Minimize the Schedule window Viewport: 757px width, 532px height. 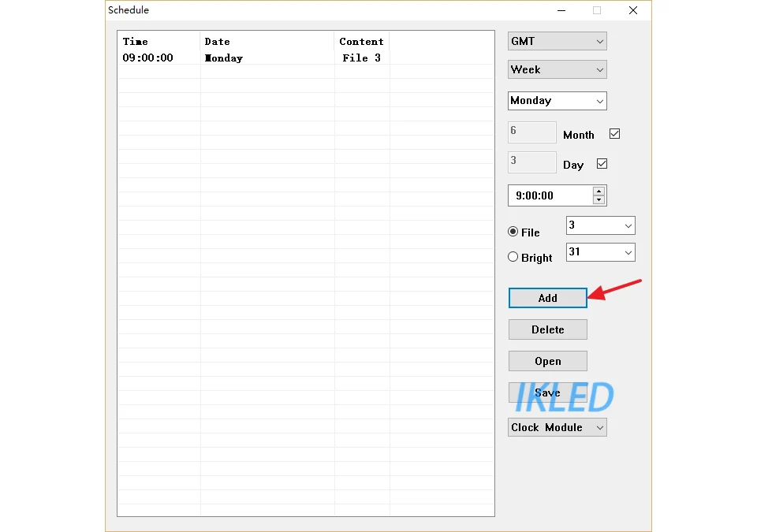[x=561, y=10]
